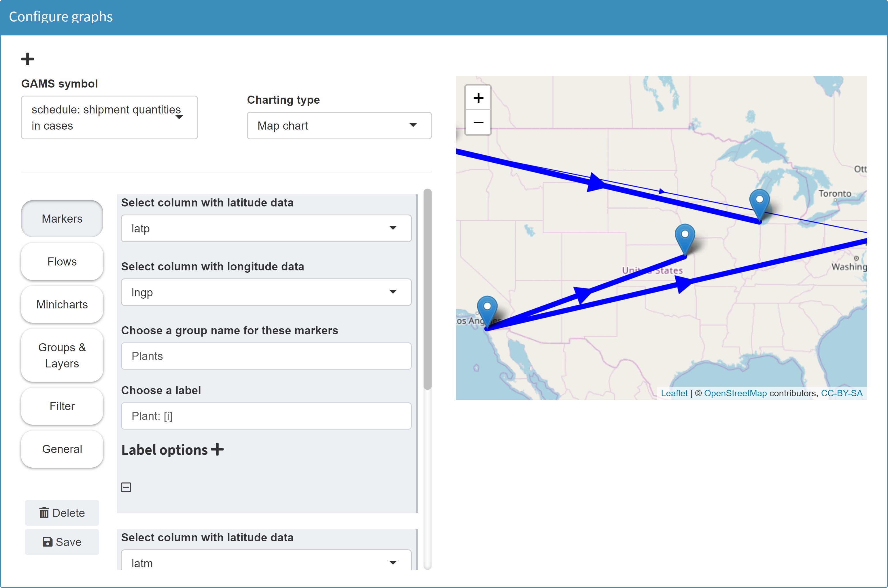
Task: Open the OpenStreetMap attribution link
Action: 735,393
